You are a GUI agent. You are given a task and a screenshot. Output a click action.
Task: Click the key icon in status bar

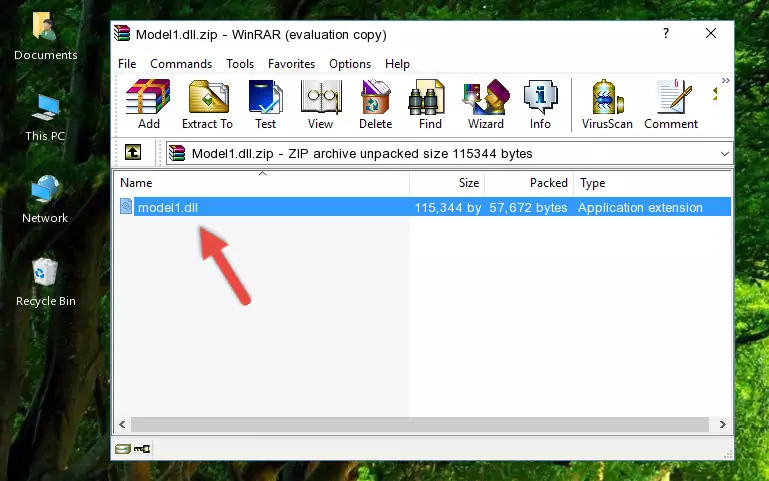coord(142,448)
